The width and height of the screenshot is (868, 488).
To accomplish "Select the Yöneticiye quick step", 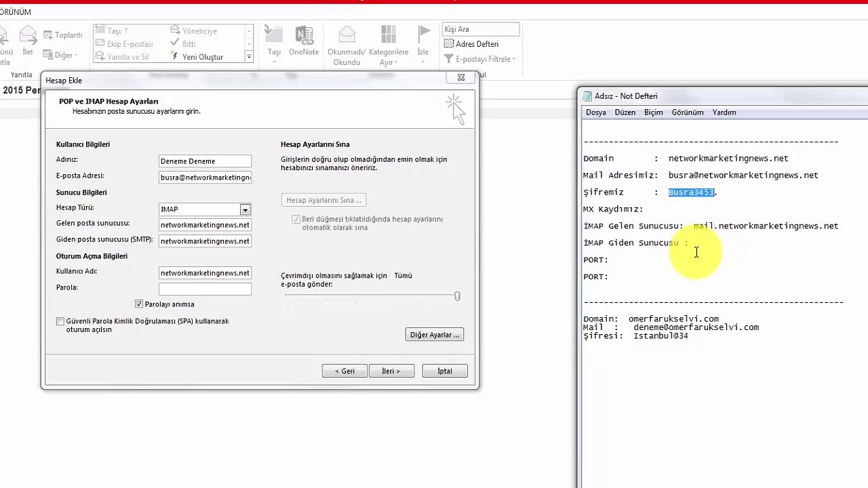I will pos(193,31).
